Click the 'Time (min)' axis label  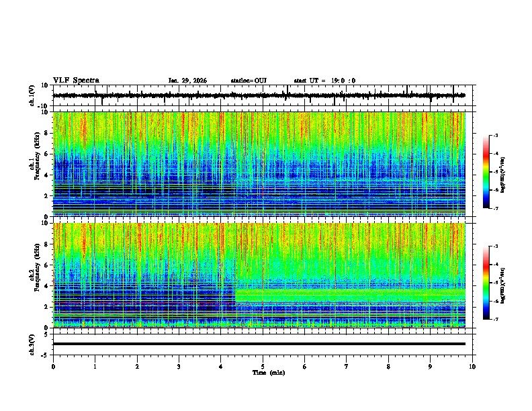coord(269,373)
